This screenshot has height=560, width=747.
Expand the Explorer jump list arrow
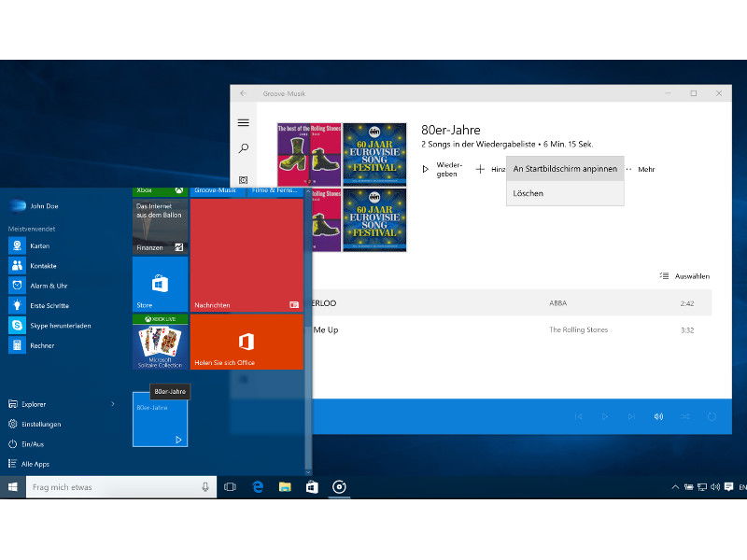tap(113, 404)
